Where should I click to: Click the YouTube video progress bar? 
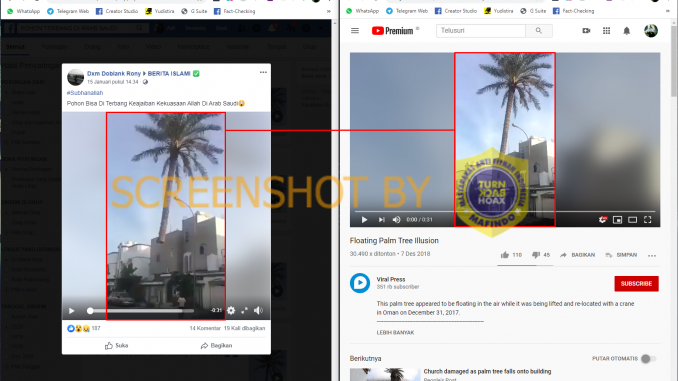pos(505,211)
